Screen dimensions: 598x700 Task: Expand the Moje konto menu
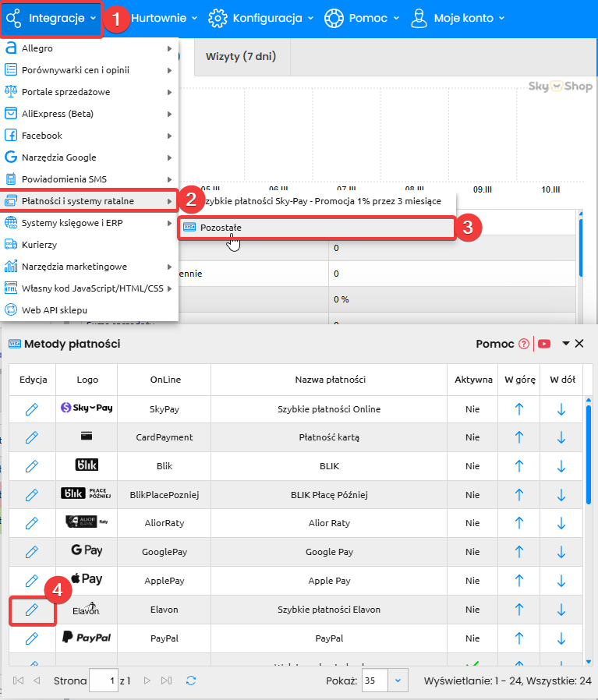tap(458, 18)
